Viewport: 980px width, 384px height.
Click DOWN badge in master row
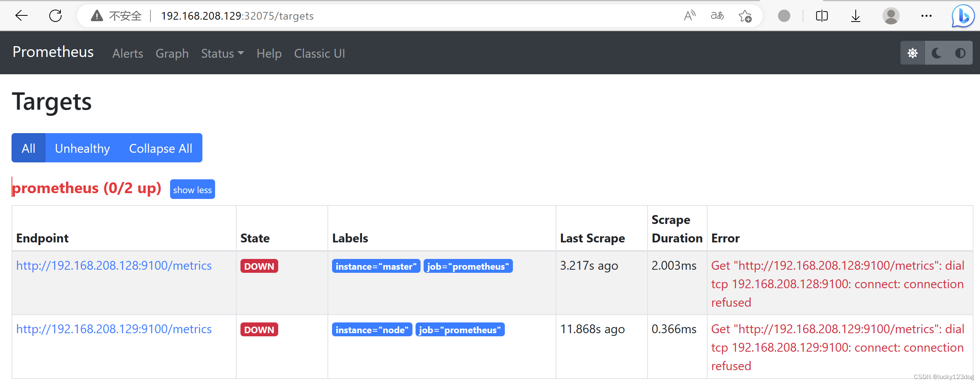click(259, 266)
